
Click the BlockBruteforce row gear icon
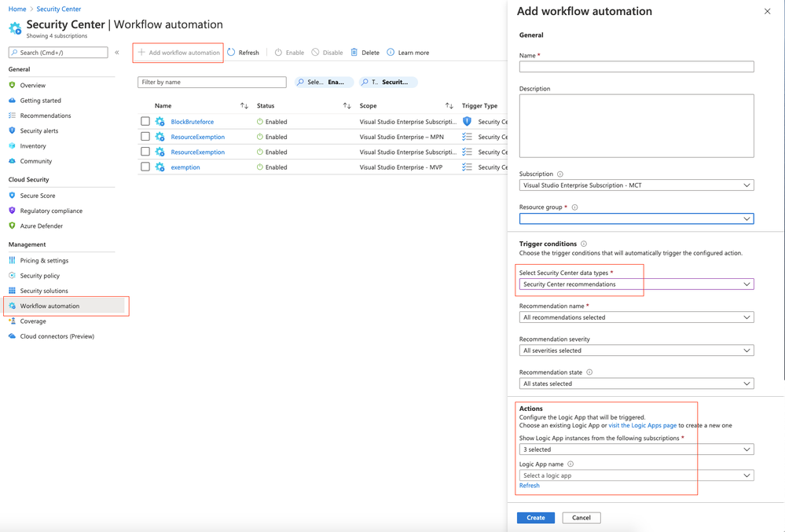pos(160,121)
